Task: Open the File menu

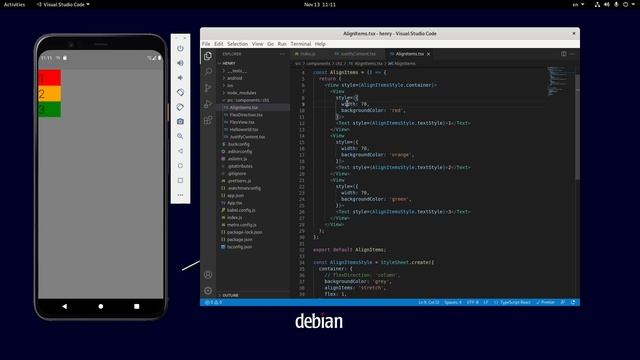Action: click(x=206, y=44)
